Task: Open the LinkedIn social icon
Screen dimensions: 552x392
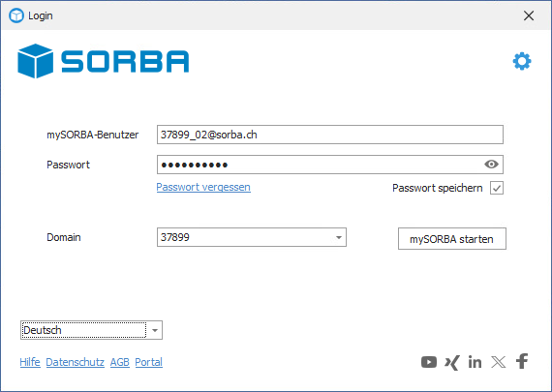Action: point(475,362)
